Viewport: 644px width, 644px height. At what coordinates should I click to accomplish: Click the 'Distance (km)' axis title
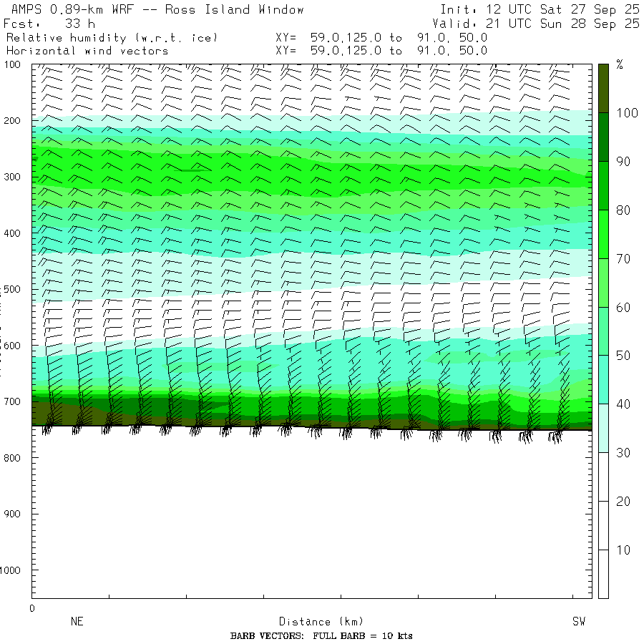pos(321,621)
